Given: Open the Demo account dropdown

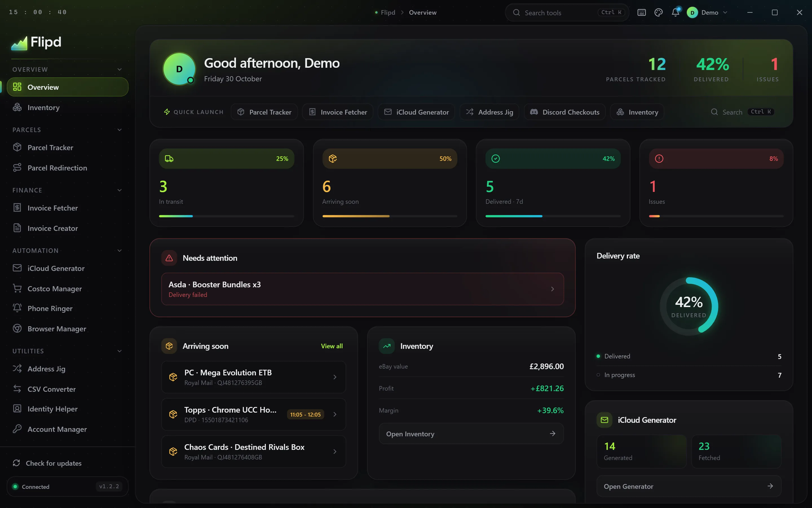Looking at the screenshot, I should pos(708,12).
